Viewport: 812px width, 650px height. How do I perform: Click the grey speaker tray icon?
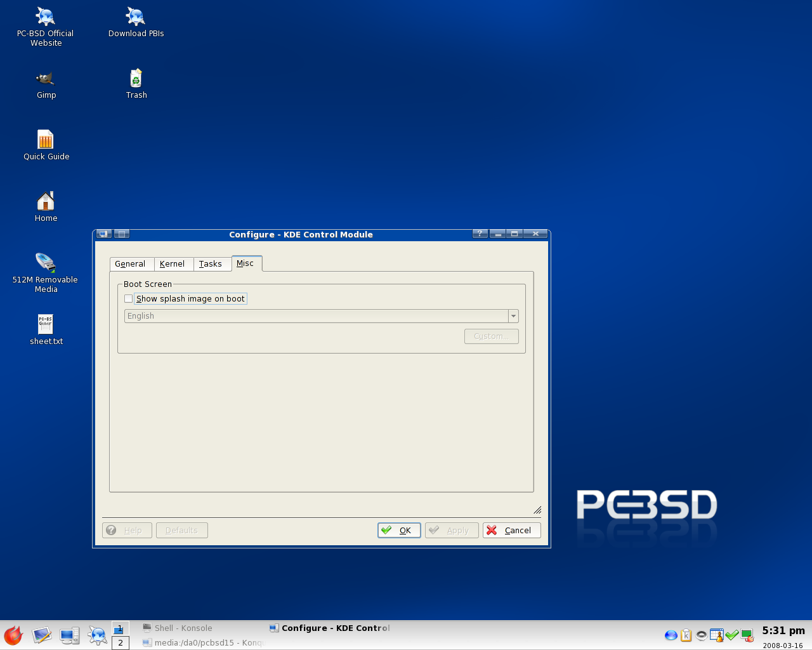pos(701,635)
